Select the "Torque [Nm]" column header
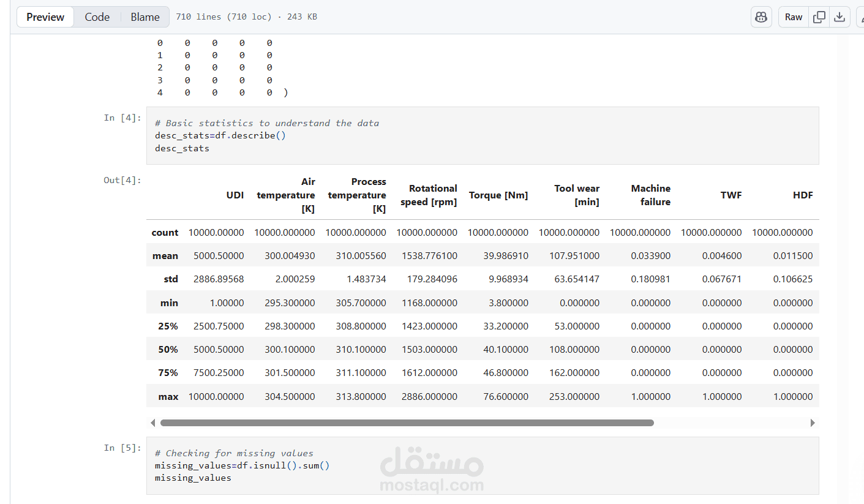This screenshot has width=864, height=504. click(498, 195)
